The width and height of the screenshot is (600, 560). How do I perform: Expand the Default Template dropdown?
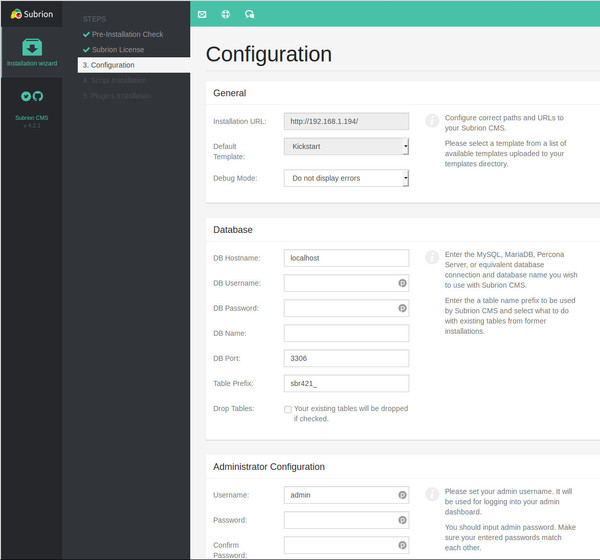346,147
